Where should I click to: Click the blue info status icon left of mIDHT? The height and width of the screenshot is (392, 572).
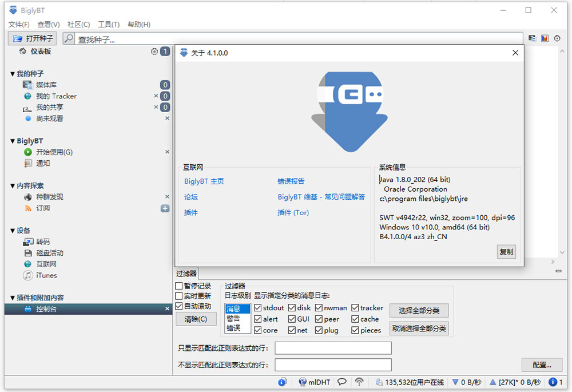coord(283,382)
